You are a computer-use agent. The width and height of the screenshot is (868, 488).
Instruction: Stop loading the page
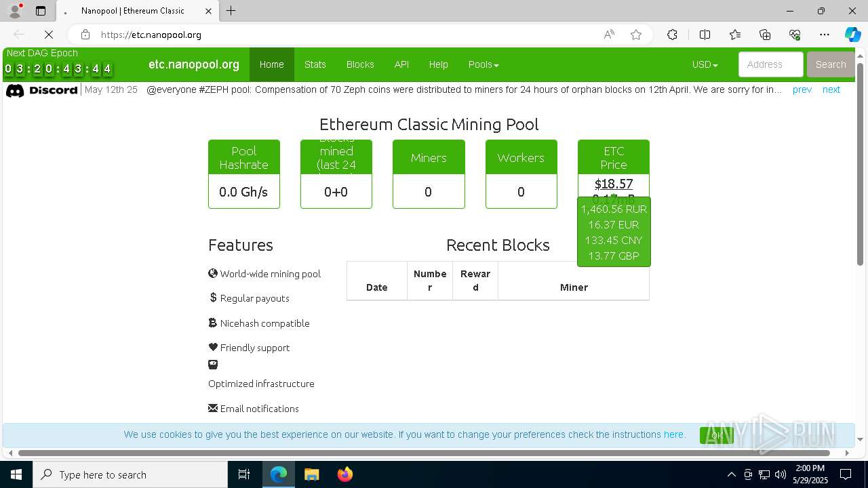(49, 35)
